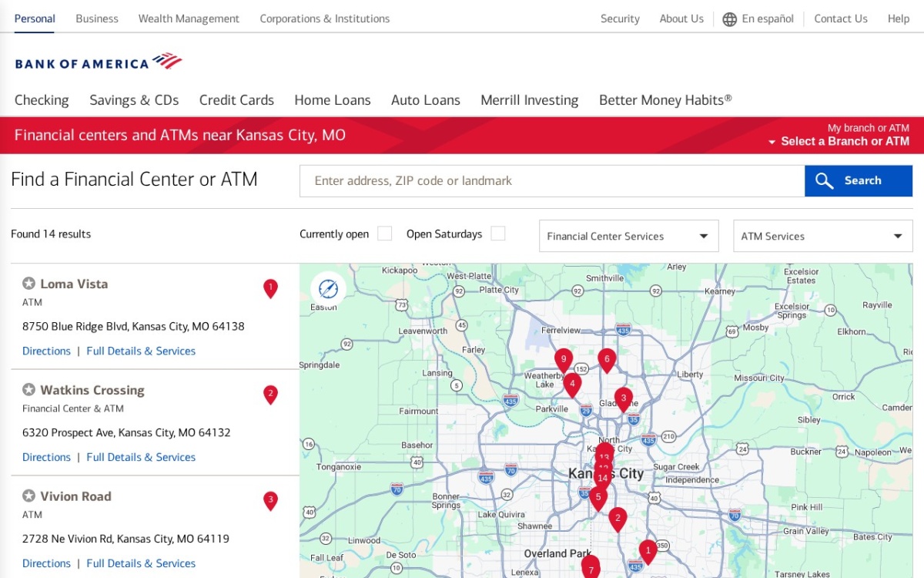Click the Loma Vista location title
The height and width of the screenshot is (578, 924).
[74, 284]
